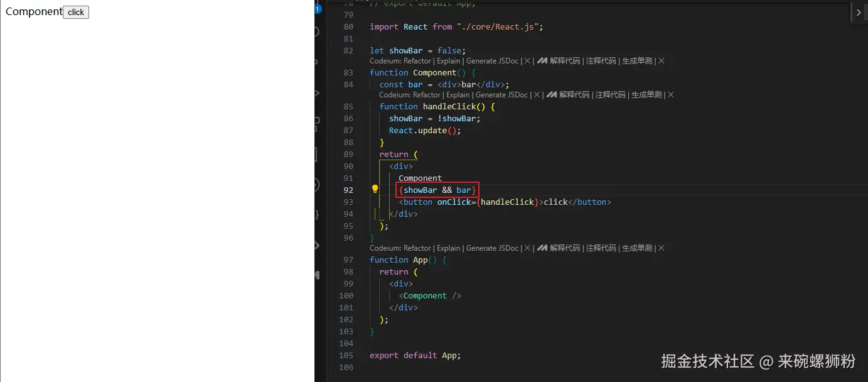Click Generate JSDoc above function Component
868x382 pixels.
(492, 61)
